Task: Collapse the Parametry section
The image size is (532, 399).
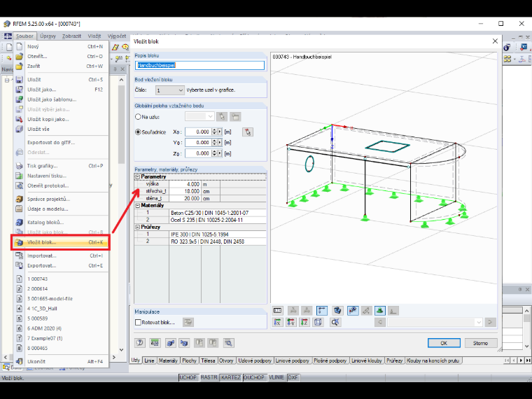Action: 138,177
